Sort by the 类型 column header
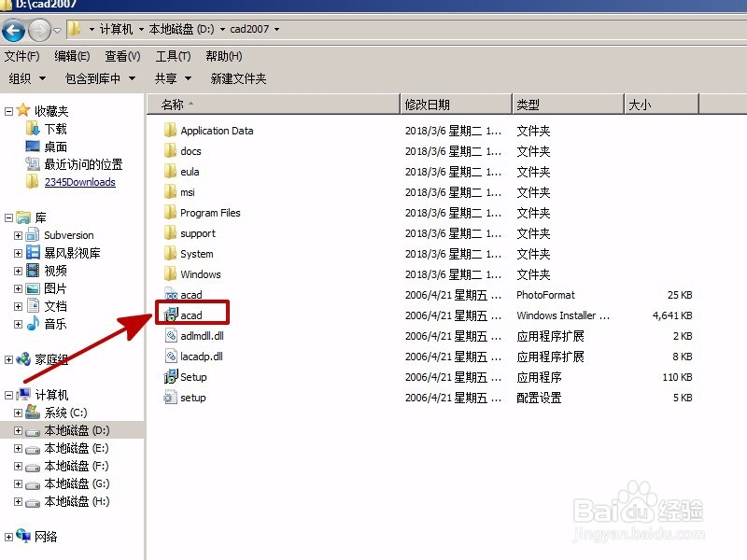 [x=569, y=105]
